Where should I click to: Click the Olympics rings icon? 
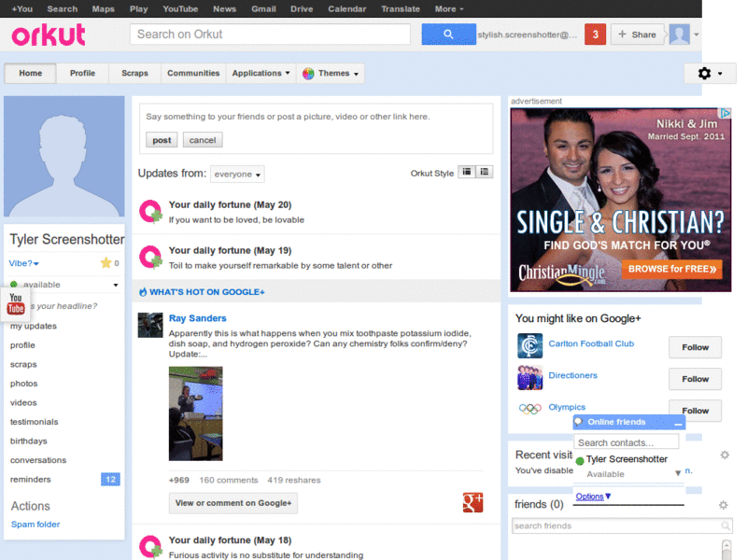point(529,409)
